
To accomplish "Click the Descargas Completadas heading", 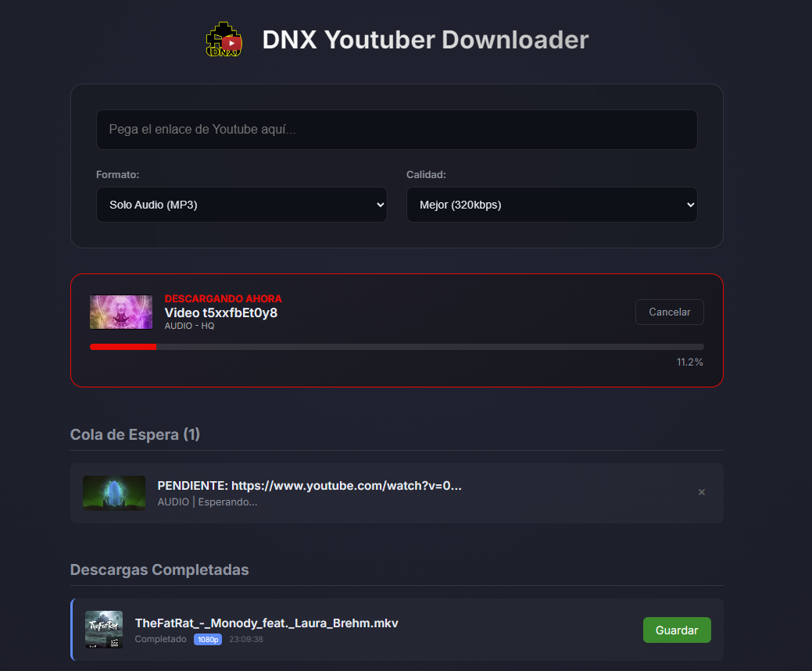I will pos(159,569).
